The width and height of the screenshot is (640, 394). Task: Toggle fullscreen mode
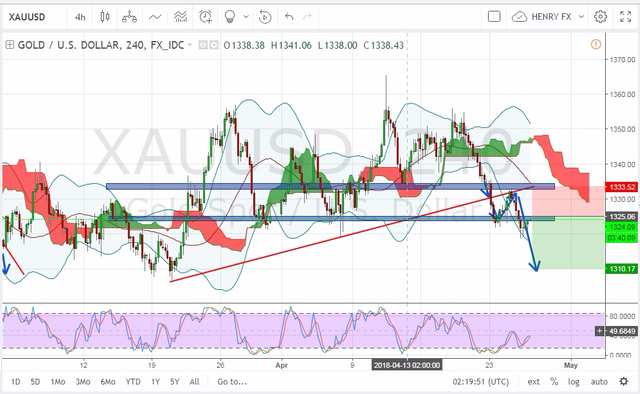coord(625,17)
